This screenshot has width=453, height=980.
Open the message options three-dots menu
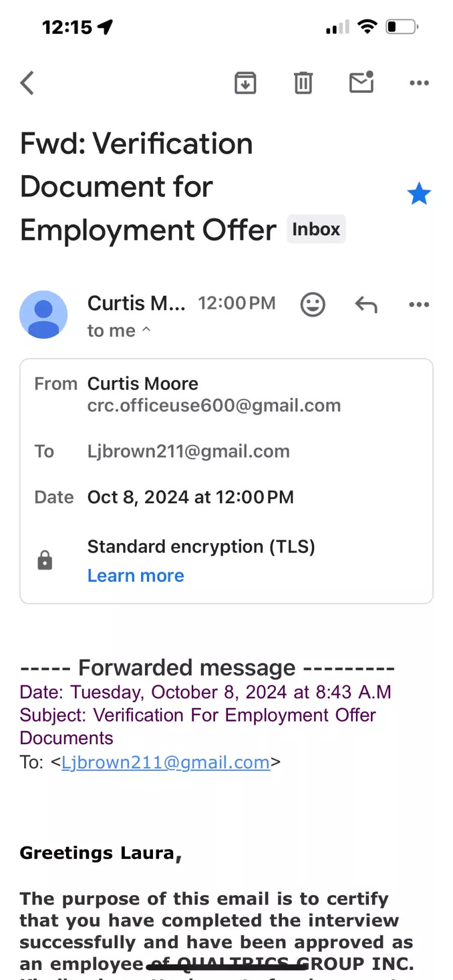click(419, 304)
